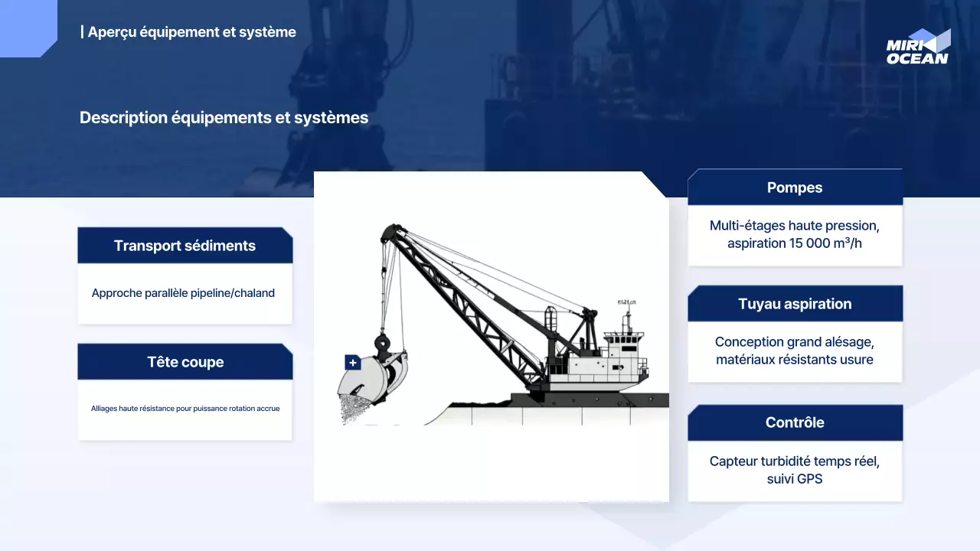Viewport: 980px width, 551px height.
Task: Select the Tuyau aspiration header
Action: coord(795,304)
